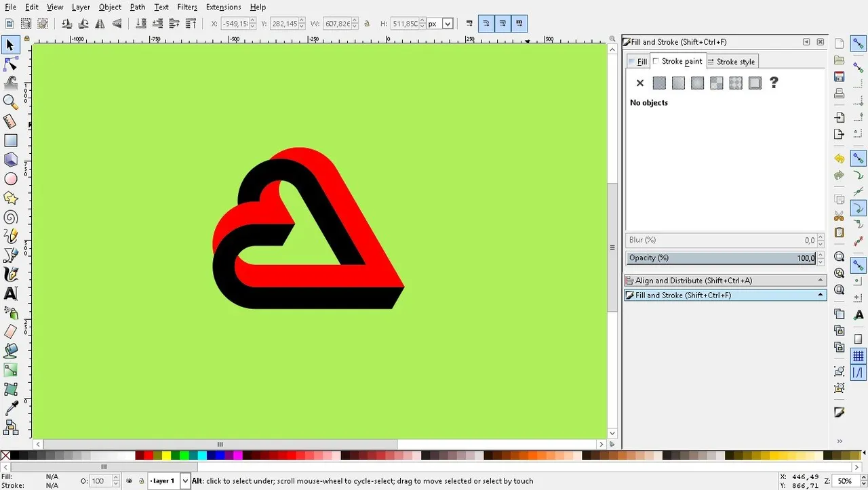Open the Extensions menu
The height and width of the screenshot is (490, 868).
coord(223,7)
